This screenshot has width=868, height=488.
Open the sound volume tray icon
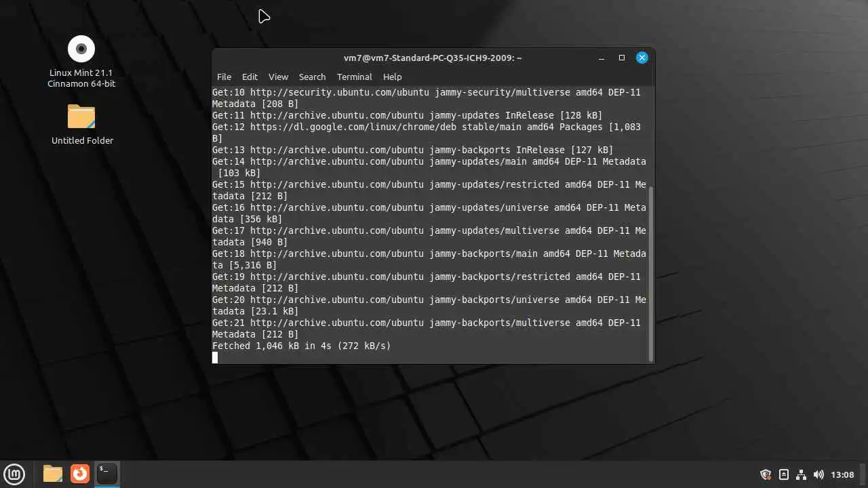coord(818,474)
